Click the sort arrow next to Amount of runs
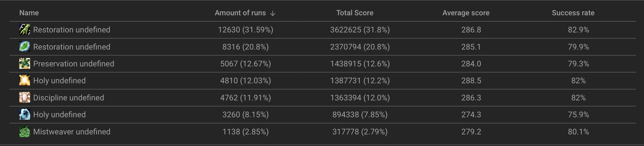The height and width of the screenshot is (146, 644). (273, 13)
